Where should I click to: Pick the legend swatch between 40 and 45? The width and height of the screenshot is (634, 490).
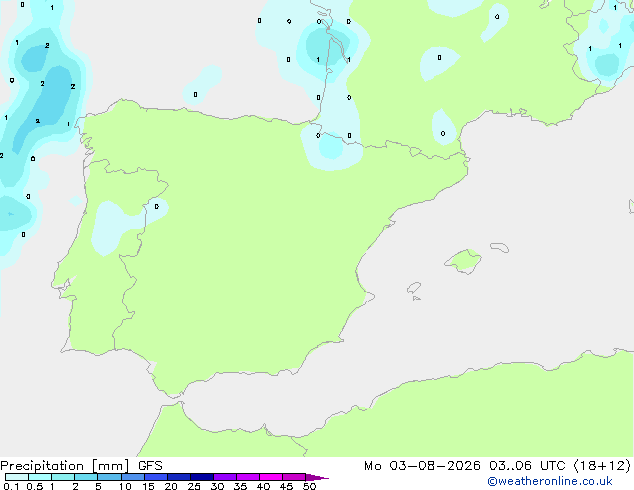click(x=271, y=477)
